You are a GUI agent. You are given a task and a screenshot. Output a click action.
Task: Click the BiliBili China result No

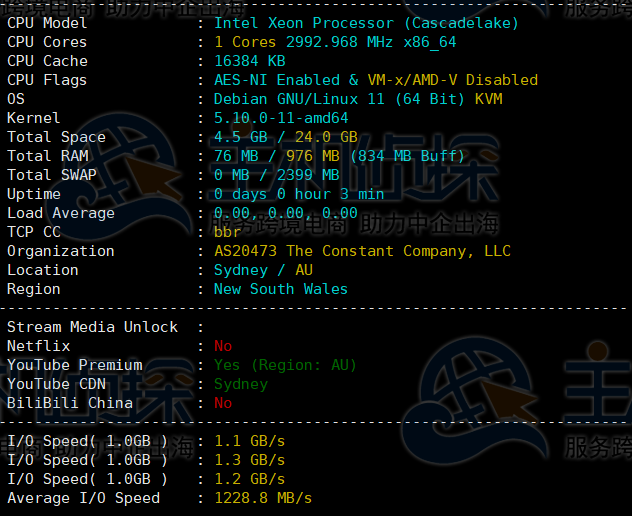tap(223, 403)
